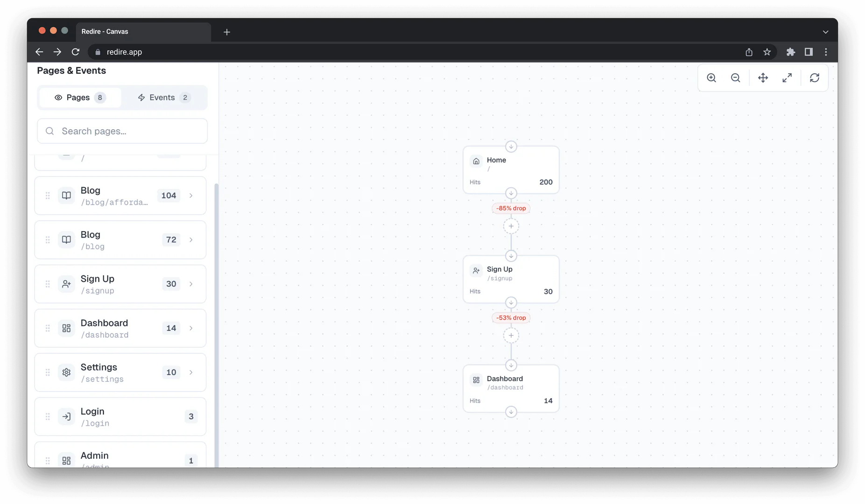The height and width of the screenshot is (504, 865).
Task: Click the login arrow icon beside Login page
Action: [66, 416]
